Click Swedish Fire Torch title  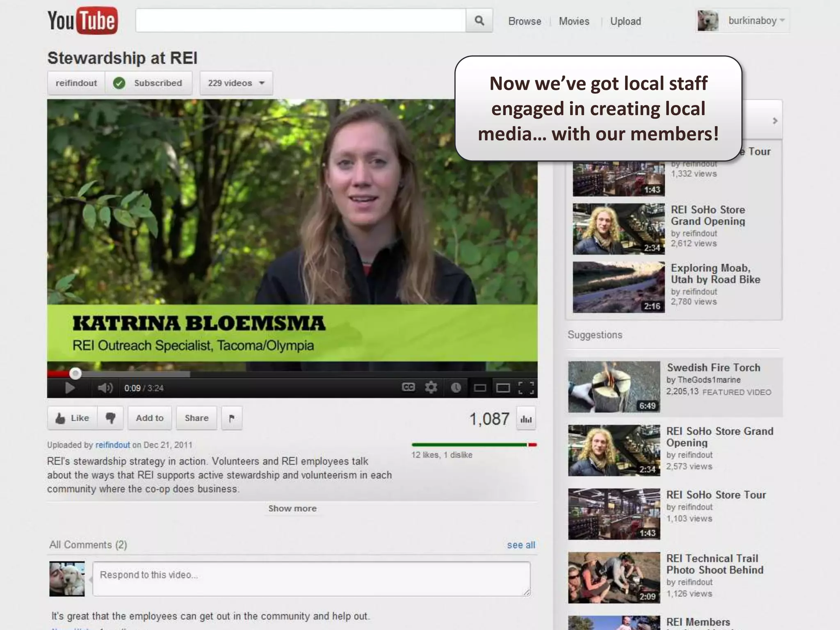coord(714,367)
